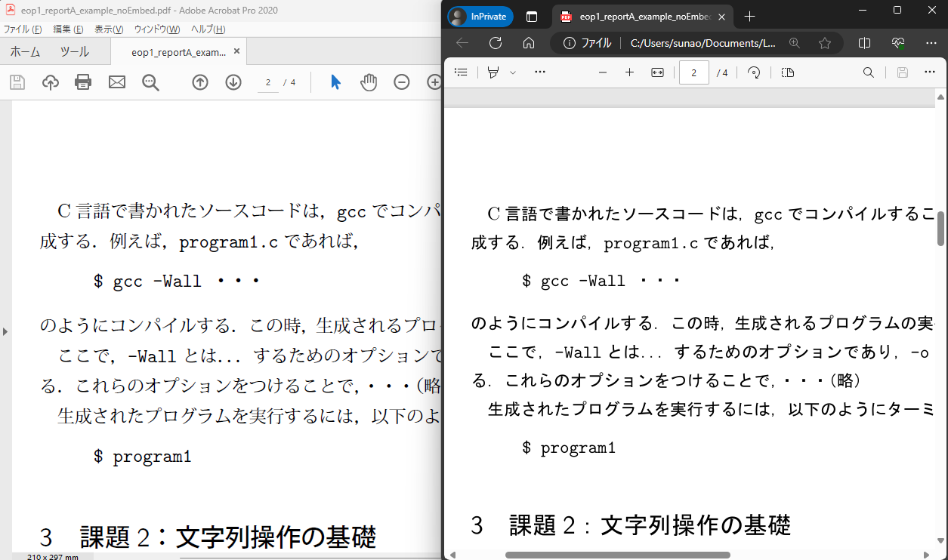Expand the left navigation pane in Acrobat

click(x=5, y=331)
